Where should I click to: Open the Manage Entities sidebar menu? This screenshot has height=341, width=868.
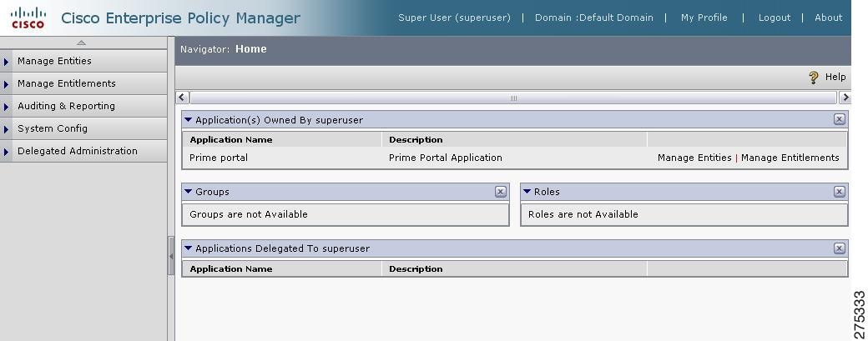pos(83,61)
